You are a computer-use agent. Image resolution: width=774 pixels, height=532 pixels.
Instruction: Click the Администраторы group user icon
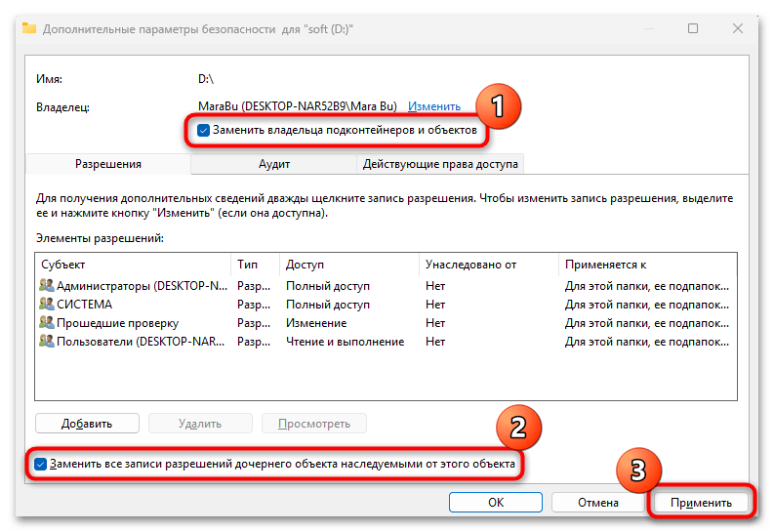(x=46, y=286)
